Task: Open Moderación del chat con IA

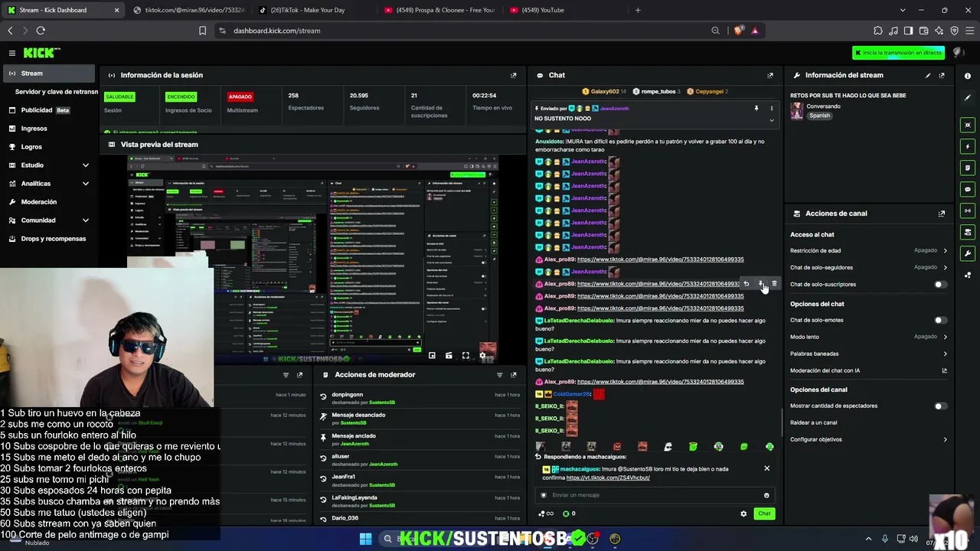Action: (x=869, y=370)
